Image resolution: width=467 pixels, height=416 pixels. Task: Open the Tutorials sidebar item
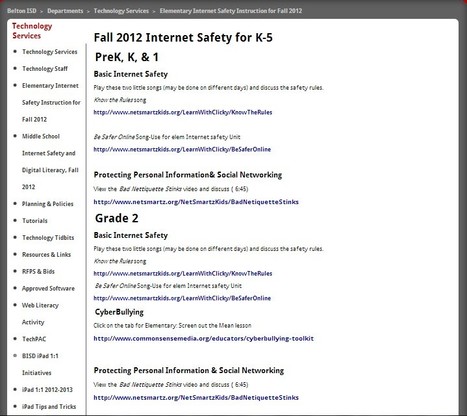[35, 221]
